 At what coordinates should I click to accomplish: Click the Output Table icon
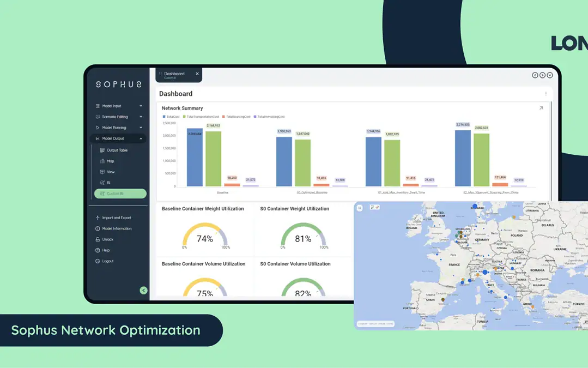click(102, 150)
